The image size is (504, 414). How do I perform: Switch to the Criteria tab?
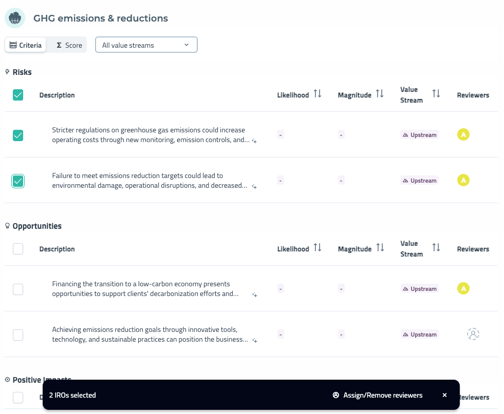(x=26, y=45)
